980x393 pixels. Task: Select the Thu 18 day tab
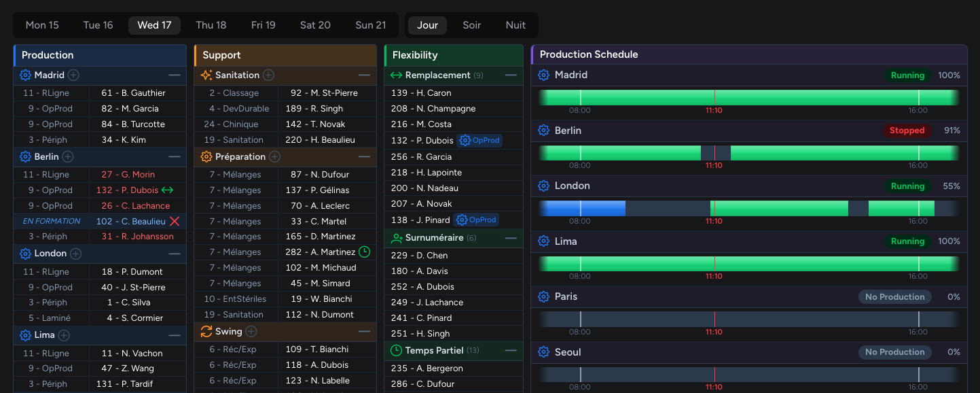pos(211,24)
